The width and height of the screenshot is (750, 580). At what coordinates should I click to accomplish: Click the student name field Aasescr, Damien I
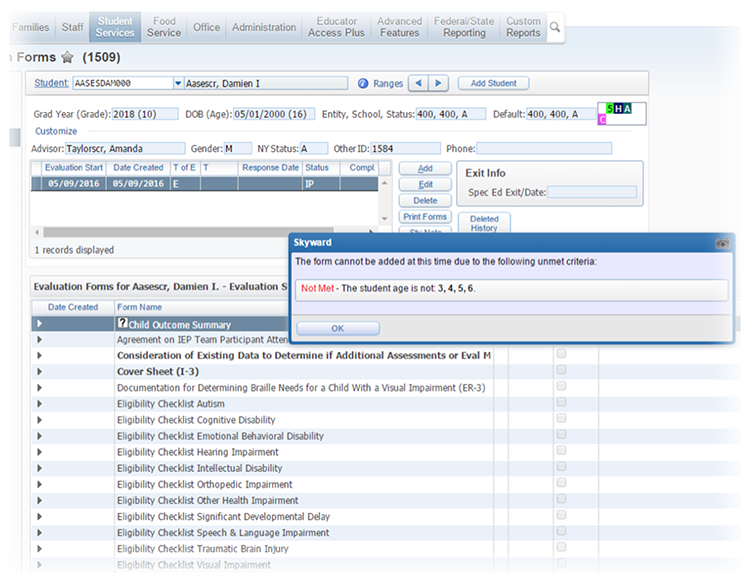click(266, 83)
